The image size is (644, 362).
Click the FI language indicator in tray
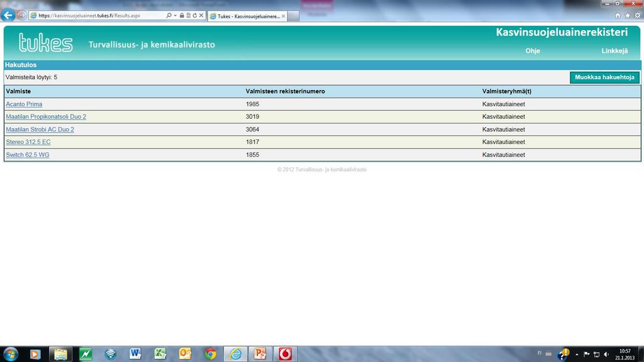540,353
